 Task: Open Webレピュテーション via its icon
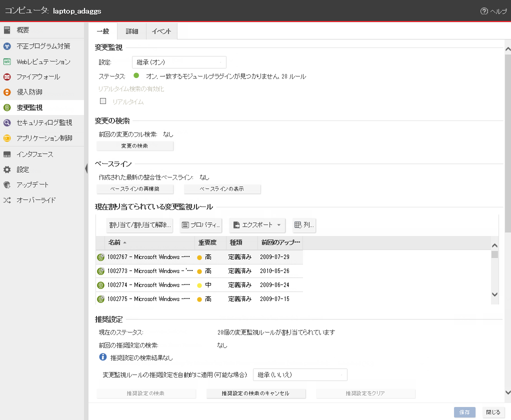(7, 62)
